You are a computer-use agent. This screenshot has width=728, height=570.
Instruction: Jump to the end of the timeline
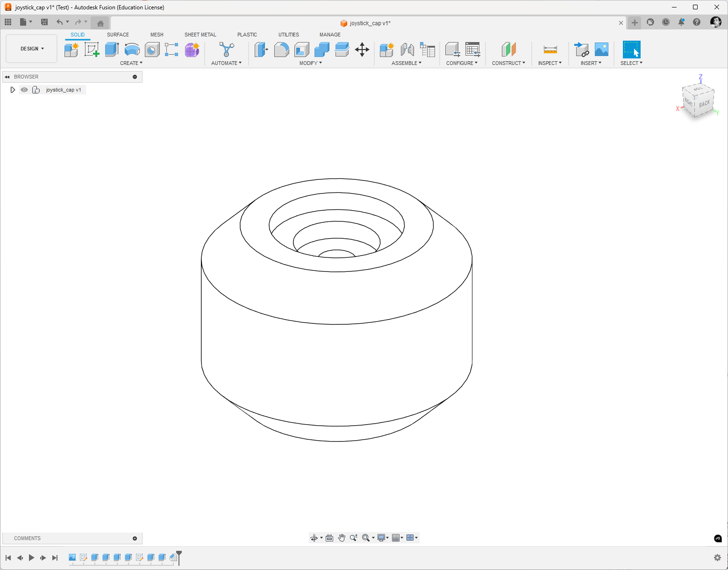coord(55,557)
